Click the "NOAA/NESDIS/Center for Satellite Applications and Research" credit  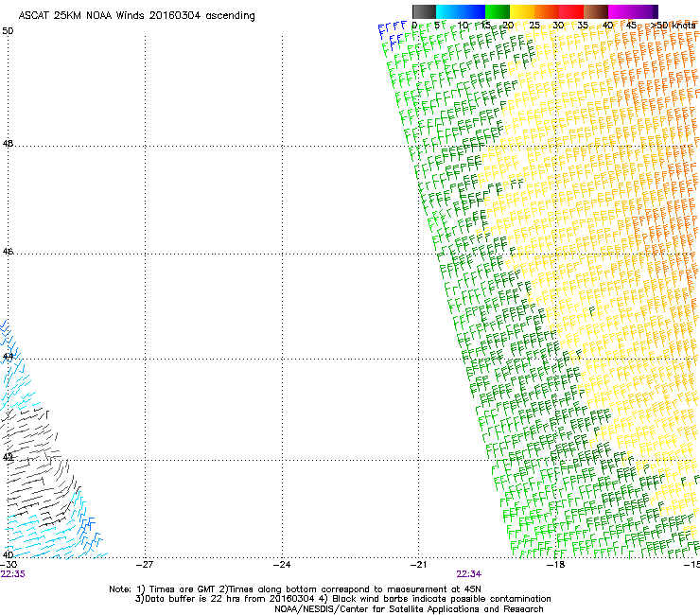[409, 609]
